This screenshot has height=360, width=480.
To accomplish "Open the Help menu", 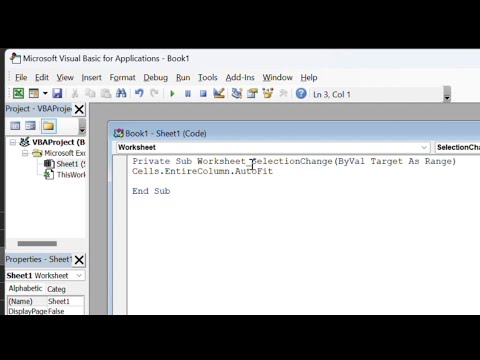I will (309, 77).
